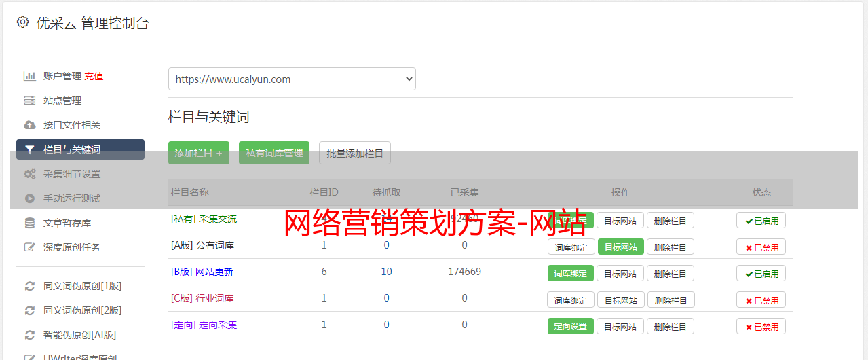This screenshot has width=868, height=360.
Task: Click the refresh icon for 同义词伪原创[2版]
Action: click(x=30, y=310)
